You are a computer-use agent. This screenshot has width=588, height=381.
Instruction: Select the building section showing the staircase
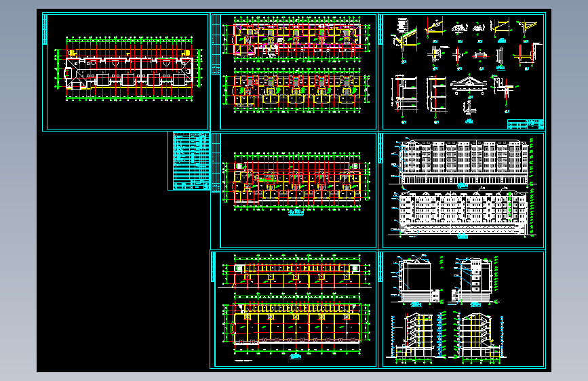point(416,338)
